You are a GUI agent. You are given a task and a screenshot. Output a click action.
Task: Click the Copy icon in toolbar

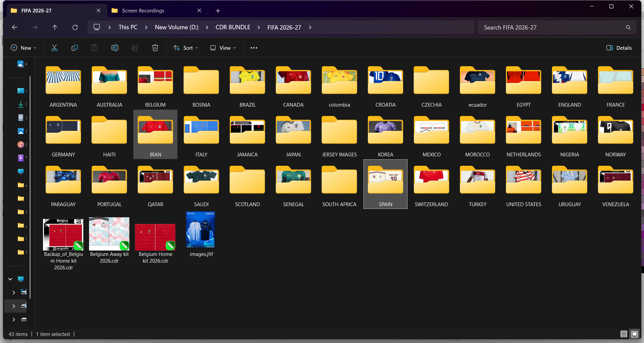pyautogui.click(x=75, y=48)
